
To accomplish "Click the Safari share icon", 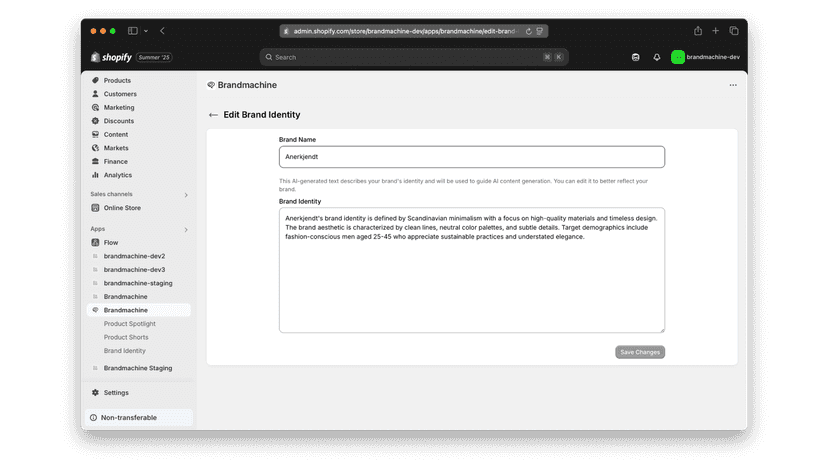I will coord(698,31).
